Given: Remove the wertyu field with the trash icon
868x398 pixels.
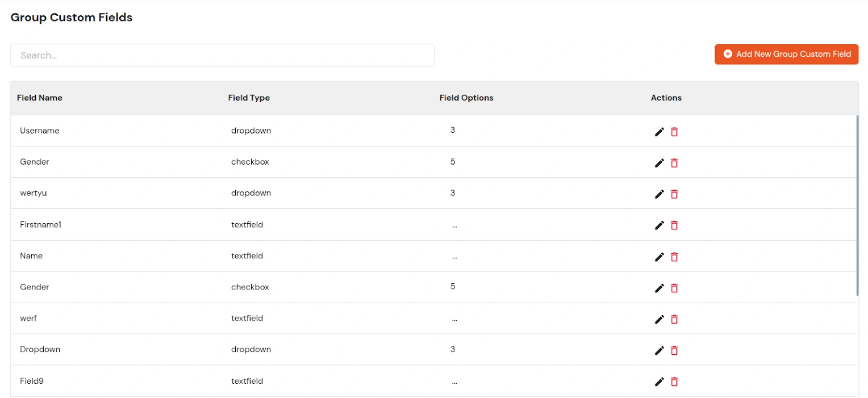Looking at the screenshot, I should [674, 194].
